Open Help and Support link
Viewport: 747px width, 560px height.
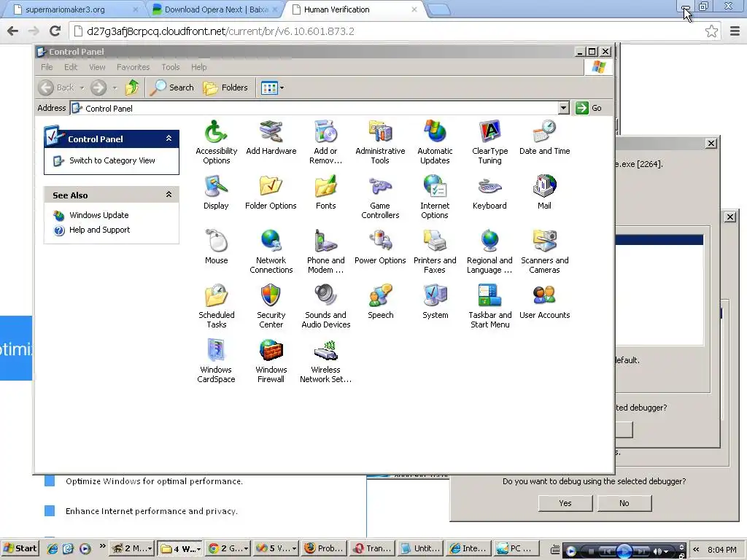(99, 230)
